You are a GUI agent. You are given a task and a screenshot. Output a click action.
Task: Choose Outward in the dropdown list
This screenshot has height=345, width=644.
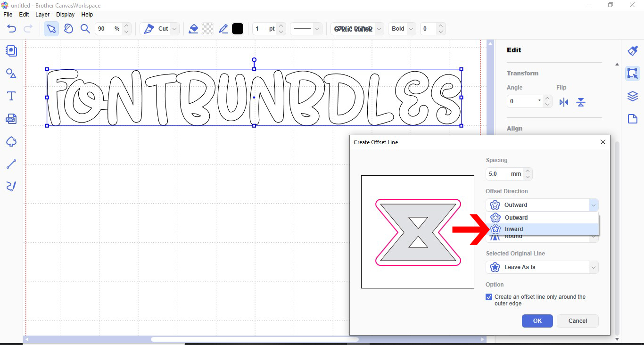point(542,218)
